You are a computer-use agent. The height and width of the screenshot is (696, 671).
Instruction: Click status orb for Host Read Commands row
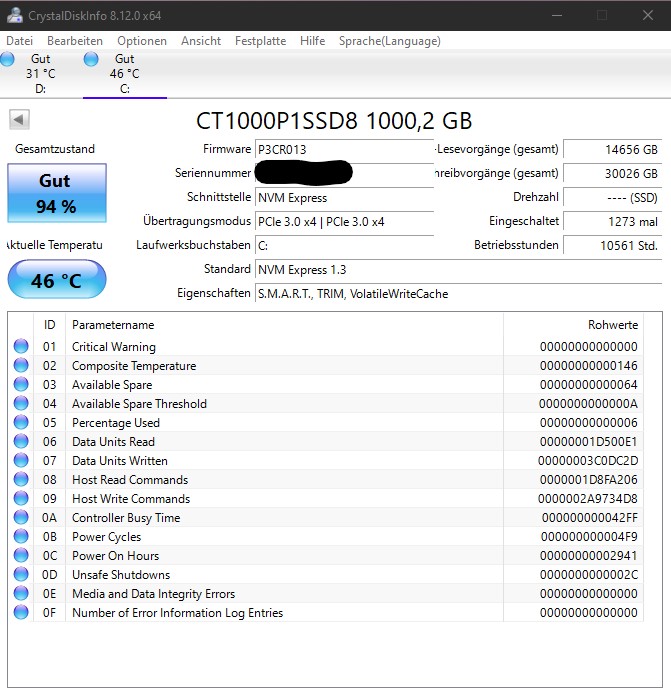pos(21,479)
